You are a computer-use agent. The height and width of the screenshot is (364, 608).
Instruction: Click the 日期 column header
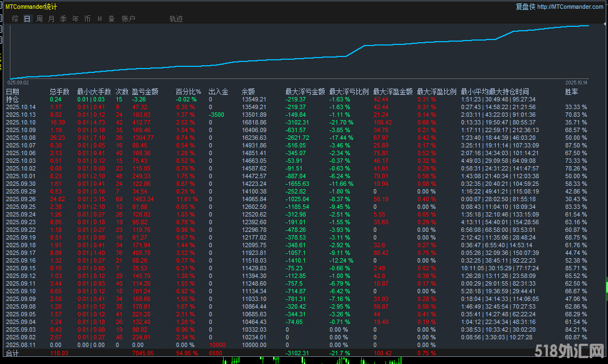13,92
